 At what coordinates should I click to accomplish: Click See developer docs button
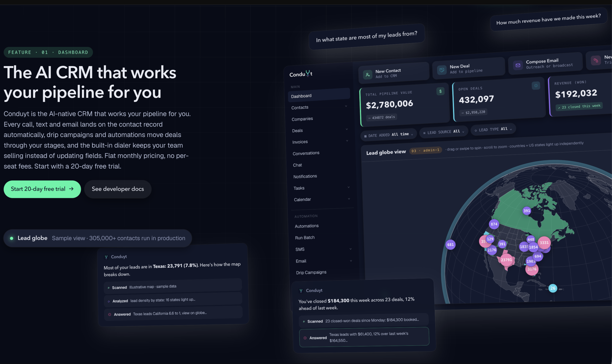pos(118,189)
